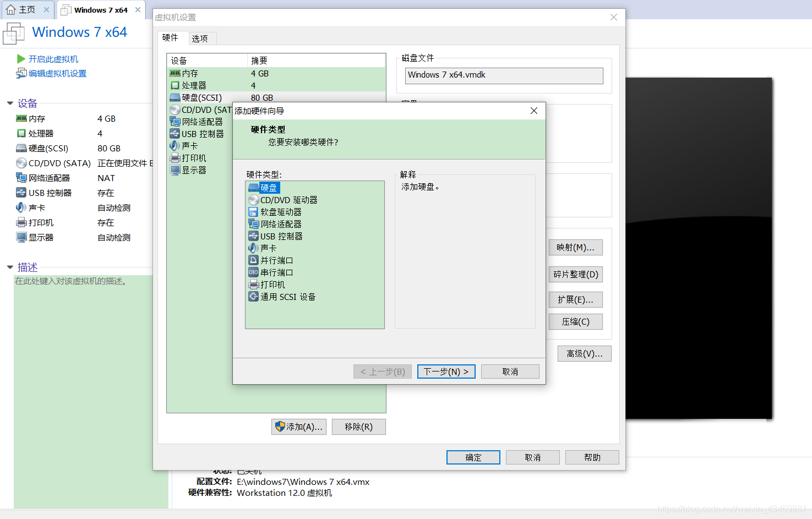Select the CD/DVD 驱动器 icon in wizard

pyautogui.click(x=253, y=200)
